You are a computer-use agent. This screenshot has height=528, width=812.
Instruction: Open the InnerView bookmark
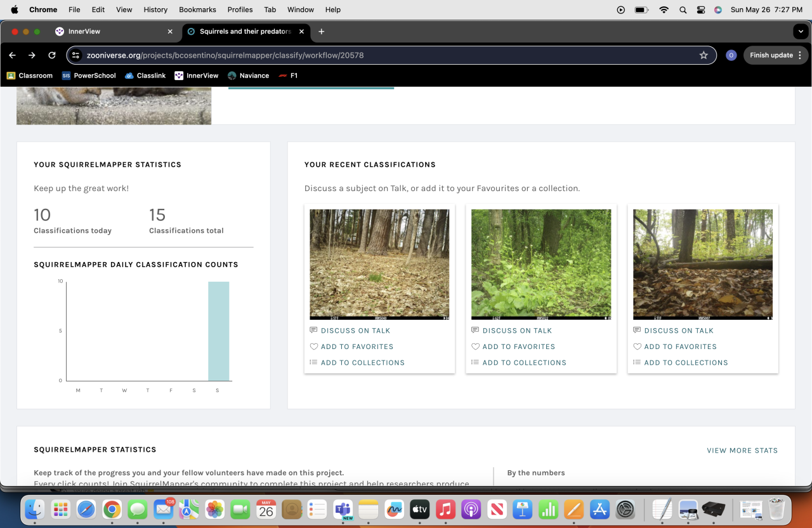click(x=197, y=76)
